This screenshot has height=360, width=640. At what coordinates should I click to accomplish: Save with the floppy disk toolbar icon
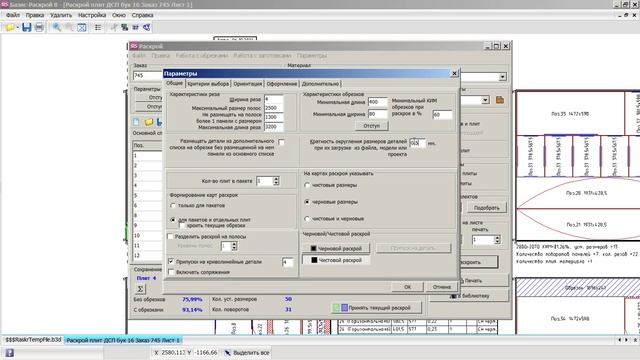[27, 27]
